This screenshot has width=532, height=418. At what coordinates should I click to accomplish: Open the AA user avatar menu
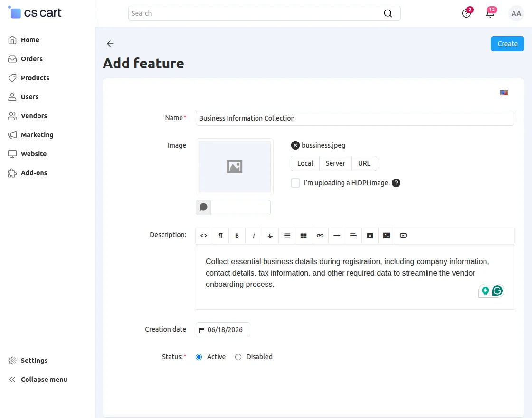(x=516, y=13)
